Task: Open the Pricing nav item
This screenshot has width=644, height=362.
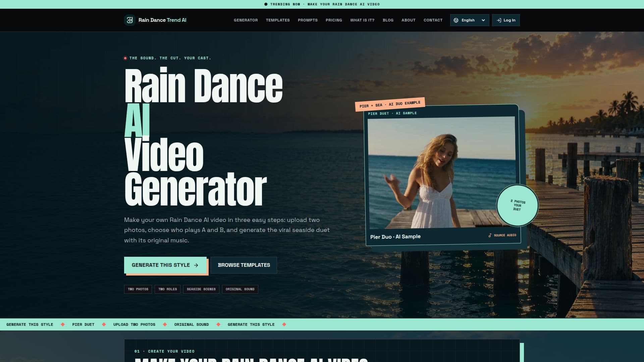Action: click(334, 20)
